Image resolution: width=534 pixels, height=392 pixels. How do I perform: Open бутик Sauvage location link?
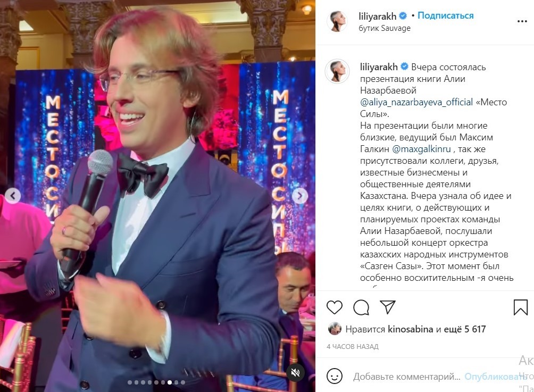coord(385,28)
